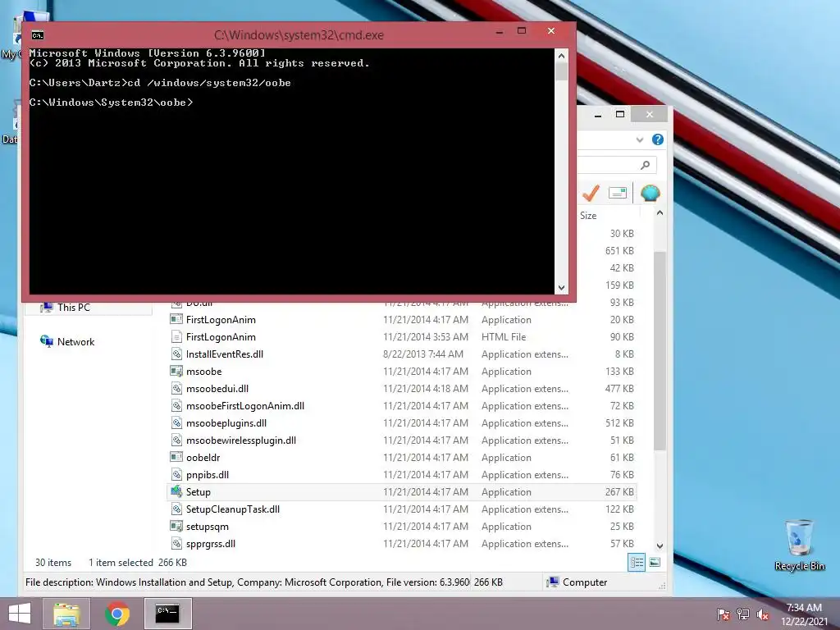This screenshot has width=840, height=630.
Task: Click the FirstLogonAnim HTML file icon
Action: (176, 336)
